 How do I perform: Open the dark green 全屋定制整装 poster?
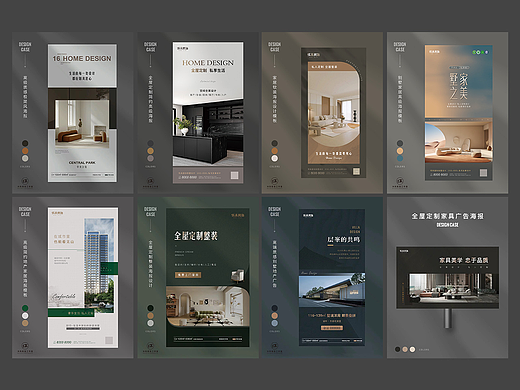pos(208,278)
